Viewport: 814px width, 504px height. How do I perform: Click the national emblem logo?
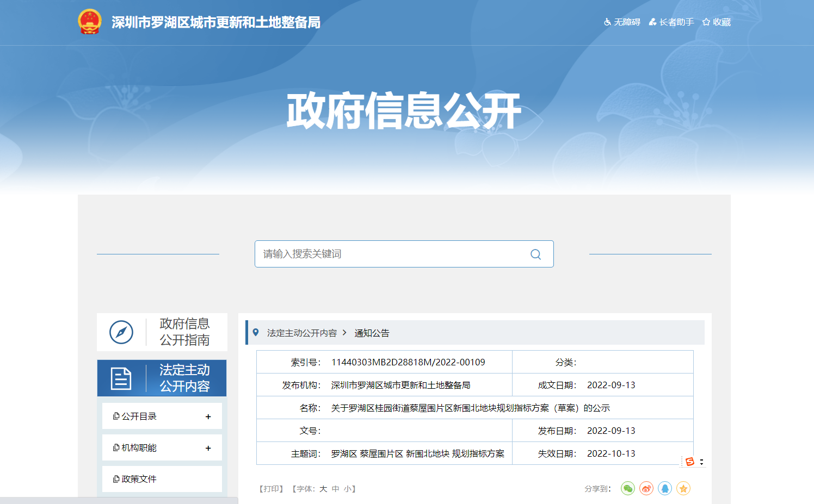click(90, 22)
